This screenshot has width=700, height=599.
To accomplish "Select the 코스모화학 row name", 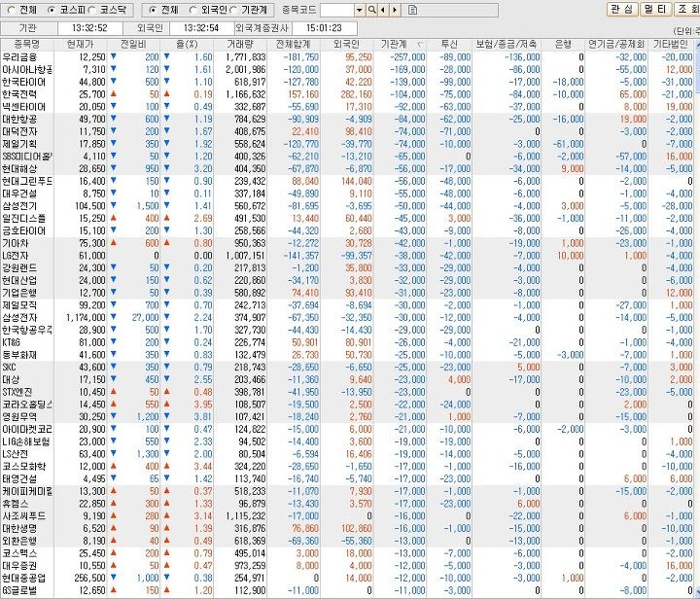I will [x=23, y=467].
